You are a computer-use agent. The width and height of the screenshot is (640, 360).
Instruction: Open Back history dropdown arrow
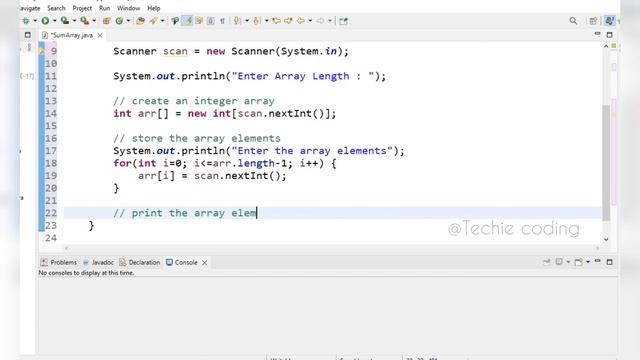310,21
